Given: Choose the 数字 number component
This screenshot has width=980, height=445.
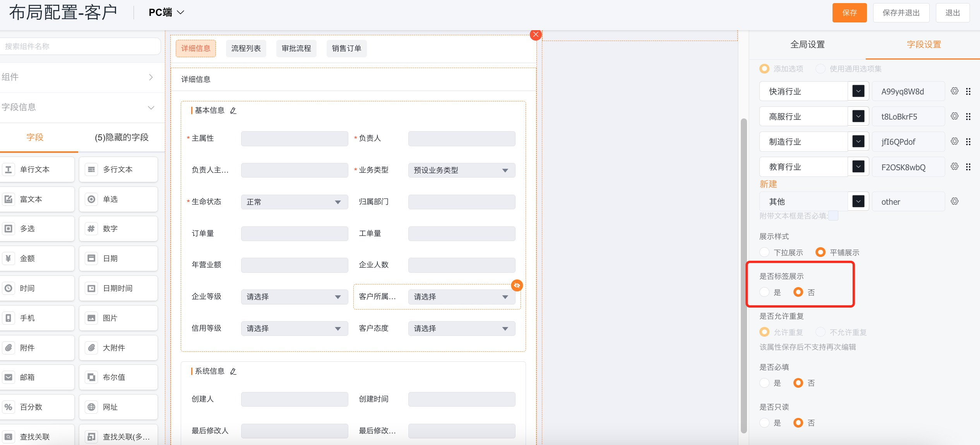Looking at the screenshot, I should point(118,229).
